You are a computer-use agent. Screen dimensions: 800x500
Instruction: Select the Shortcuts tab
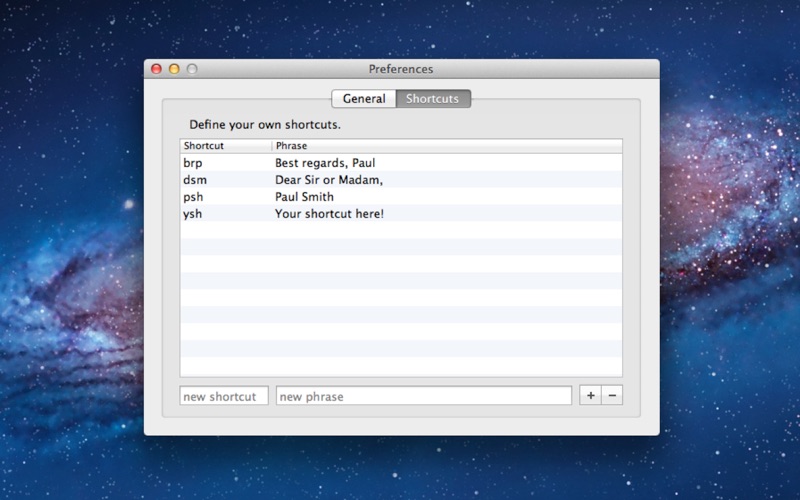click(433, 99)
